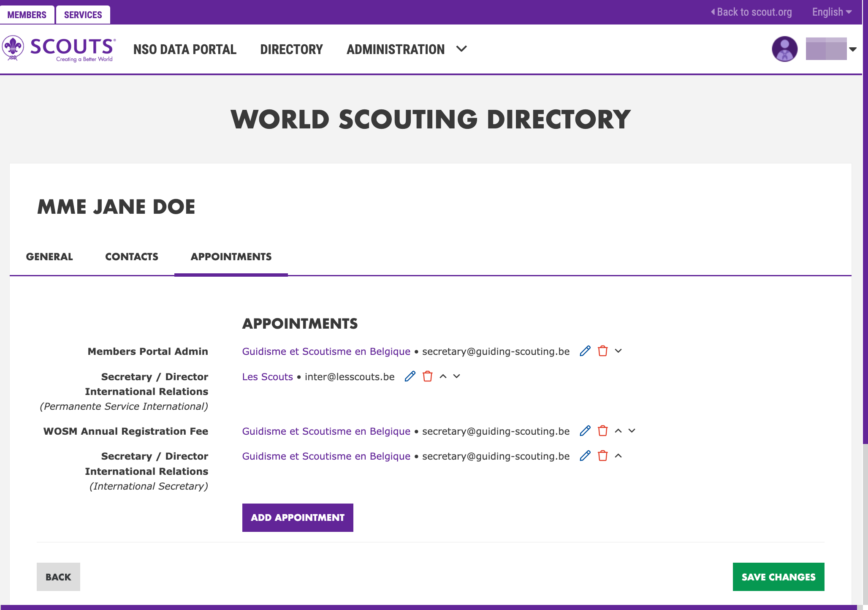
Task: Go to NSO Data Portal
Action: pyautogui.click(x=185, y=49)
